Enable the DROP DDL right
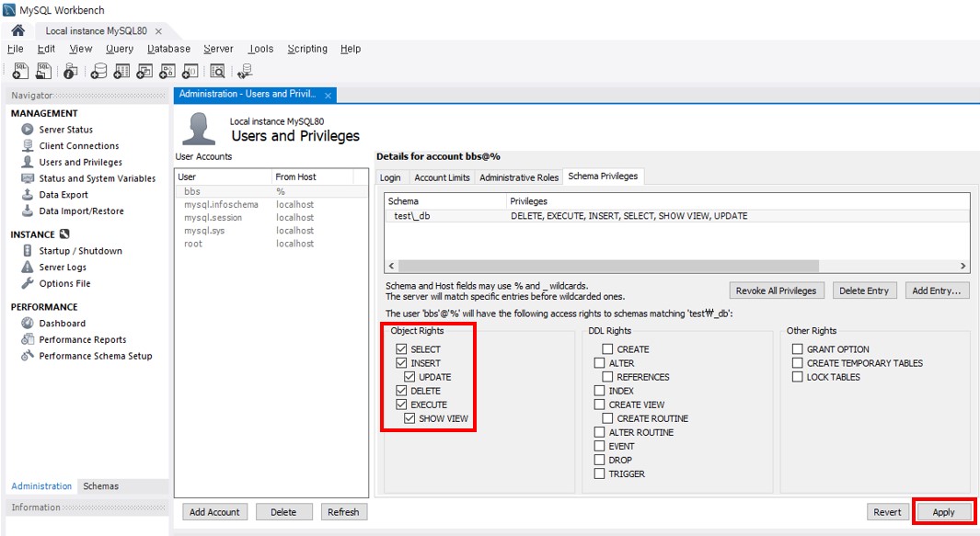Viewport: 980px width, 536px height. tap(599, 460)
